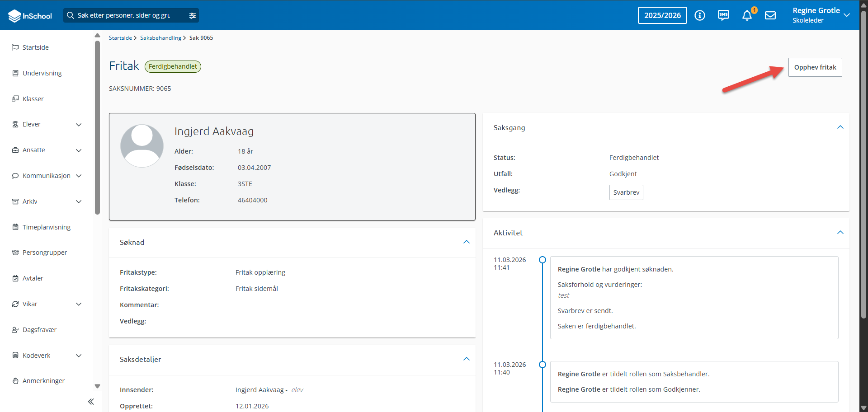This screenshot has height=412, width=868.
Task: Open Klasser in the sidebar
Action: coord(33,99)
